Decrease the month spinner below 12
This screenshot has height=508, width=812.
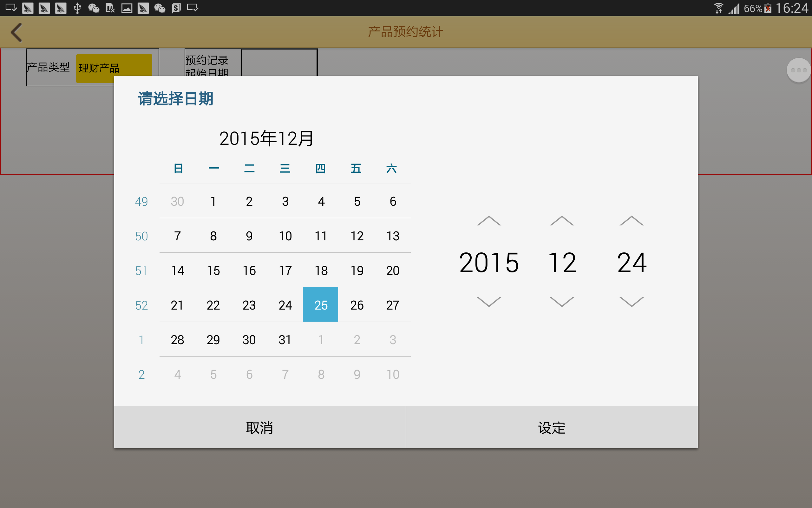562,302
